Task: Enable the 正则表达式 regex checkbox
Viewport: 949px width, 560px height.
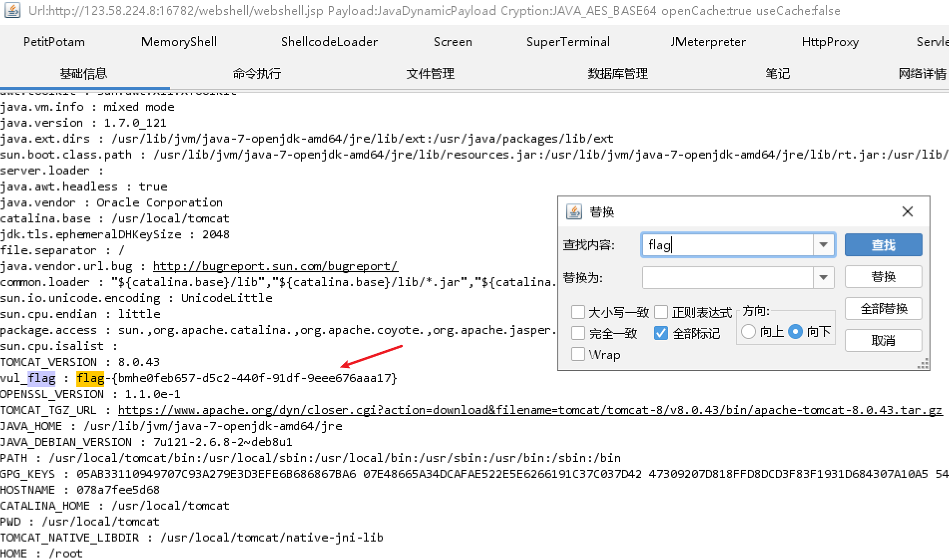Action: coord(661,313)
